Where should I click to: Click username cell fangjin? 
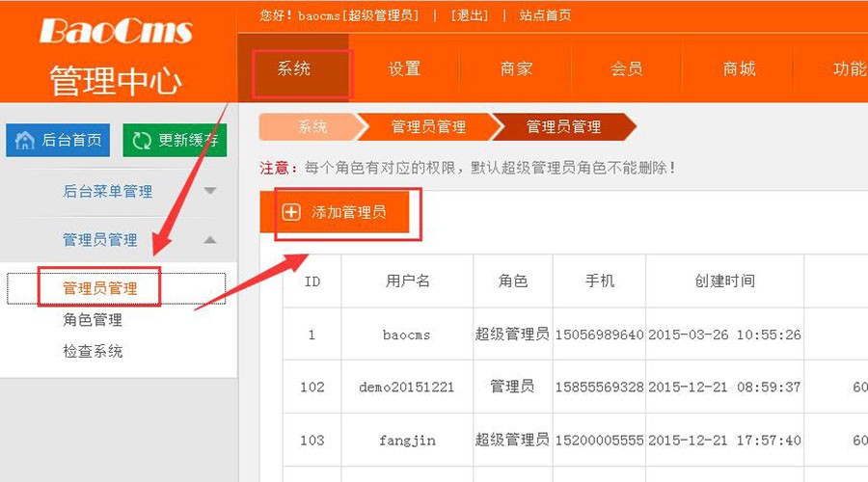[407, 441]
